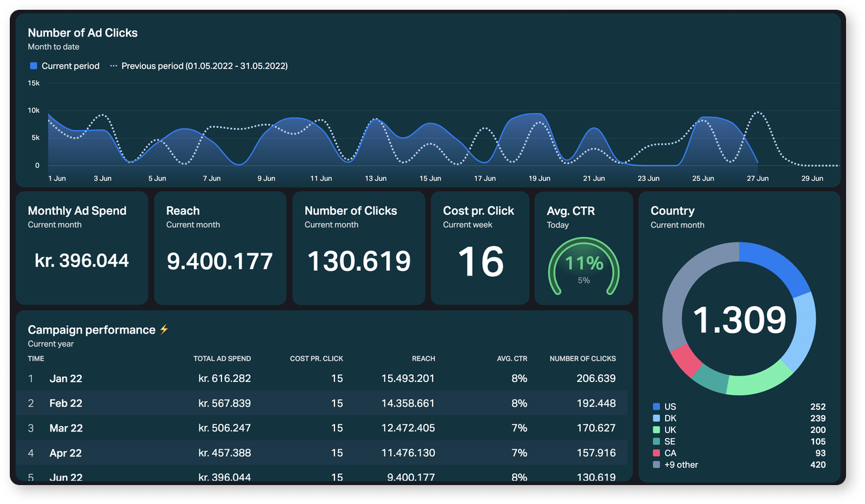Sort by the REACH column header
Screen dimensions: 865x504
[x=423, y=358]
